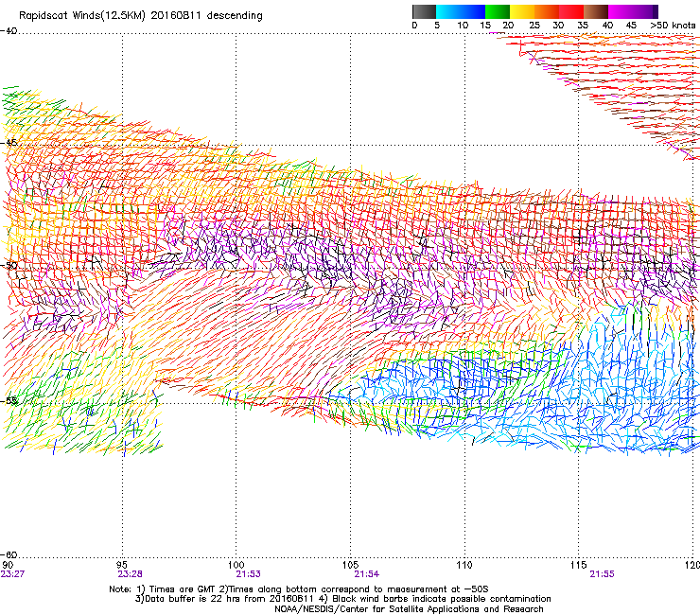Click the -55 latitude axis label
The image size is (700, 615).
click(9, 400)
